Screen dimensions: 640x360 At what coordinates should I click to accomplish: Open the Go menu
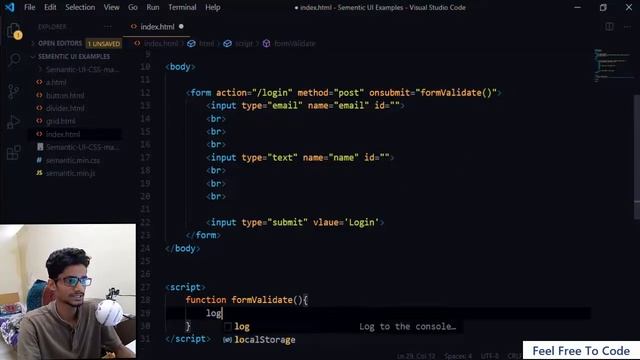133,7
